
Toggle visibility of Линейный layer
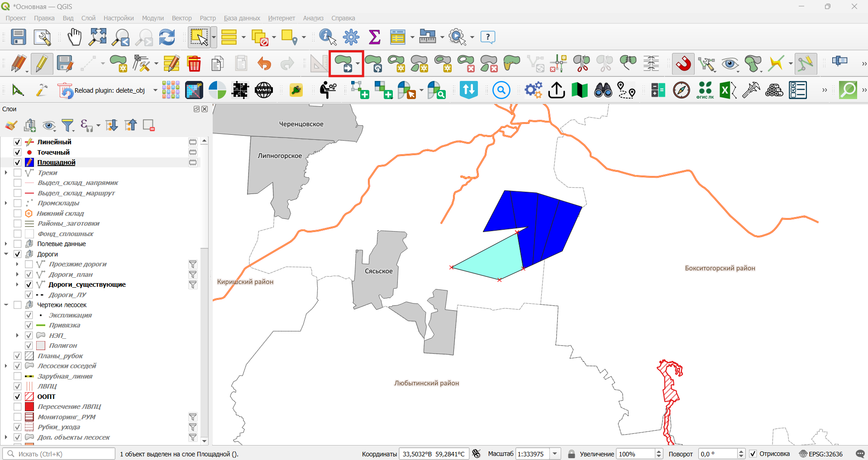coord(18,142)
